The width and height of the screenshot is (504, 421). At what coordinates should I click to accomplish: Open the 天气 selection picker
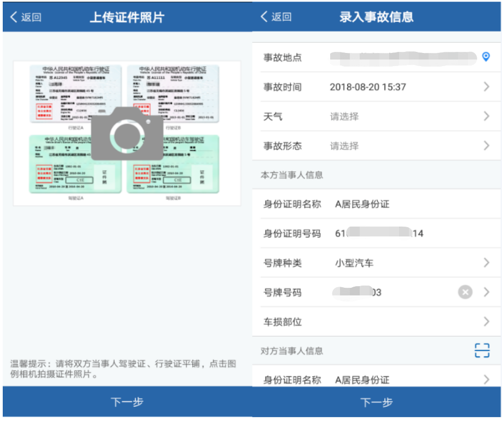[377, 116]
